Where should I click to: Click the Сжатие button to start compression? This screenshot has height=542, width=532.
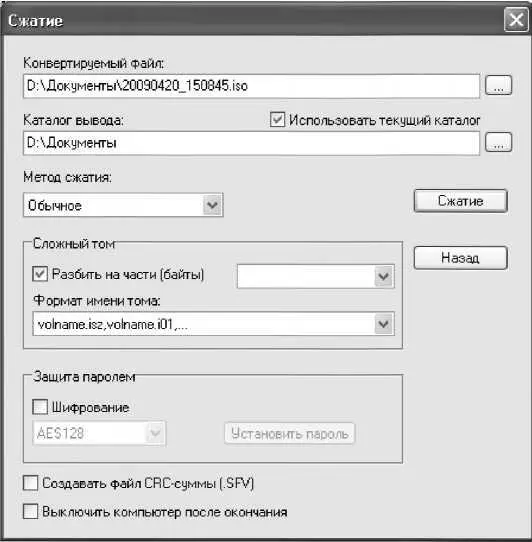pos(460,201)
